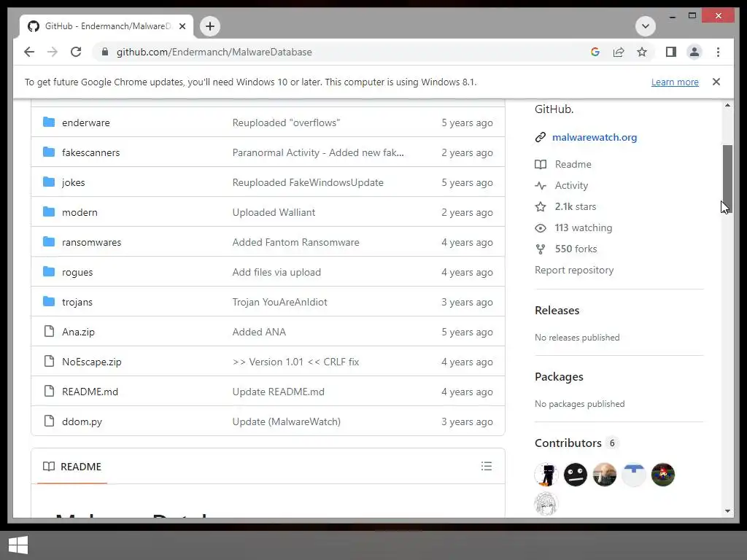Open the Chrome profile avatar icon
The height and width of the screenshot is (560, 747).
click(694, 52)
